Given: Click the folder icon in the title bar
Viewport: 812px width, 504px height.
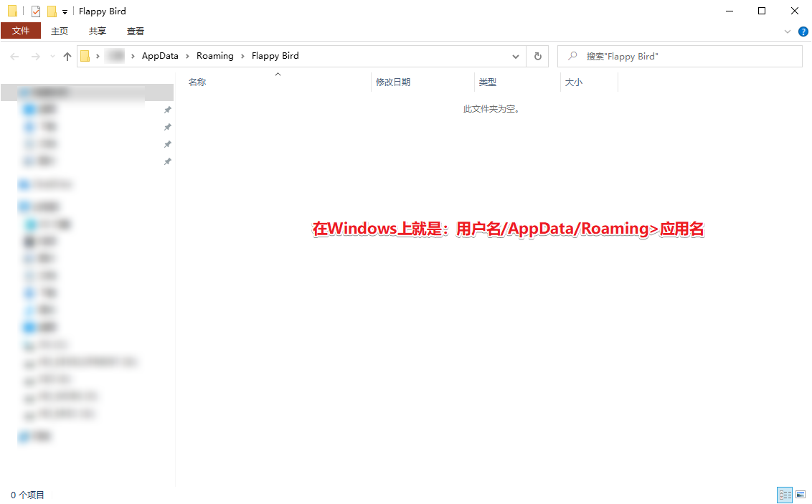Looking at the screenshot, I should click(x=12, y=11).
